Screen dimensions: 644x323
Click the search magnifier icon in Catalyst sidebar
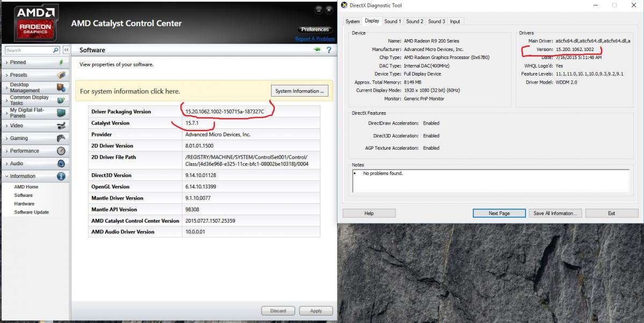tap(56, 50)
